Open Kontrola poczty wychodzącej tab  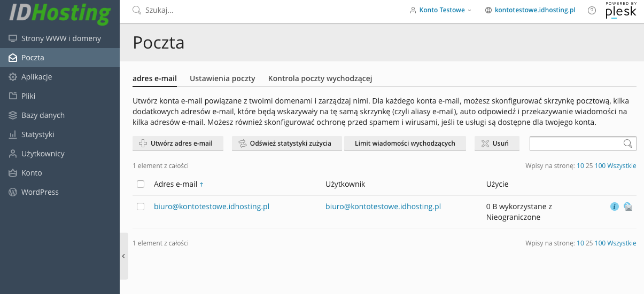coord(320,78)
